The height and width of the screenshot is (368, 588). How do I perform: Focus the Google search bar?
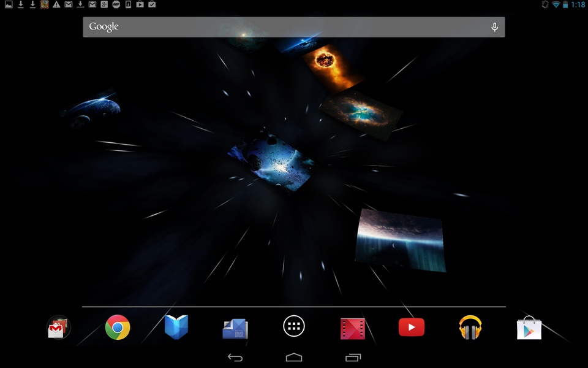click(x=294, y=27)
